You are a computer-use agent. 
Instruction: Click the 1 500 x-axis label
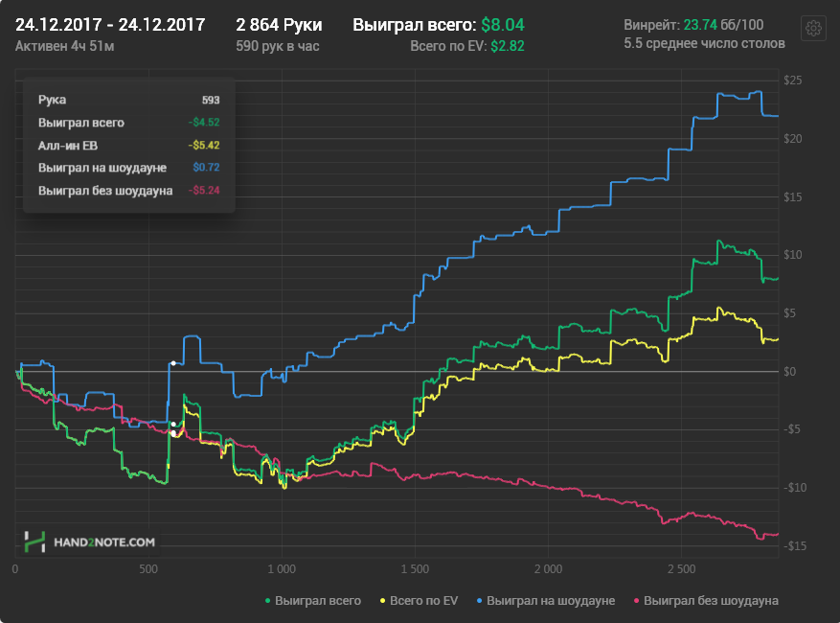[415, 569]
